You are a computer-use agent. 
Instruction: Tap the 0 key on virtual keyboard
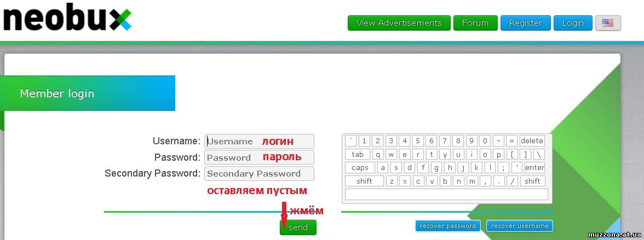pyautogui.click(x=485, y=141)
